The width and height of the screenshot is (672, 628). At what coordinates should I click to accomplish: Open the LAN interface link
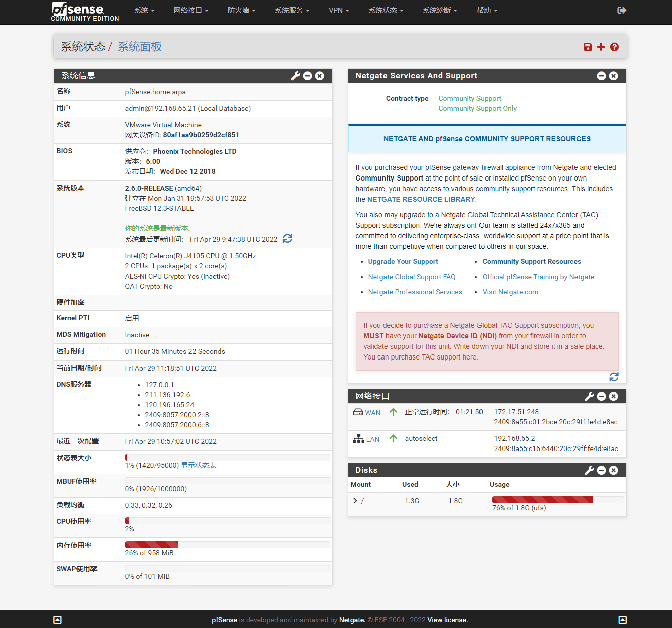tap(373, 439)
